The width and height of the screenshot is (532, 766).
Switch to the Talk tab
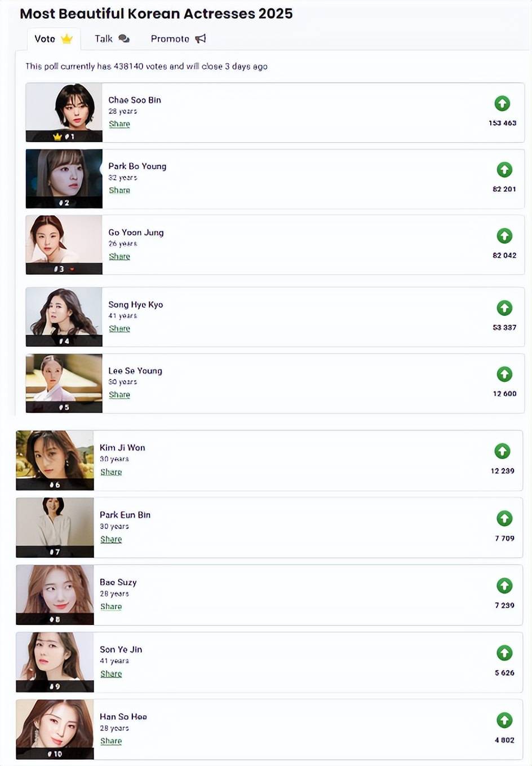pos(112,39)
